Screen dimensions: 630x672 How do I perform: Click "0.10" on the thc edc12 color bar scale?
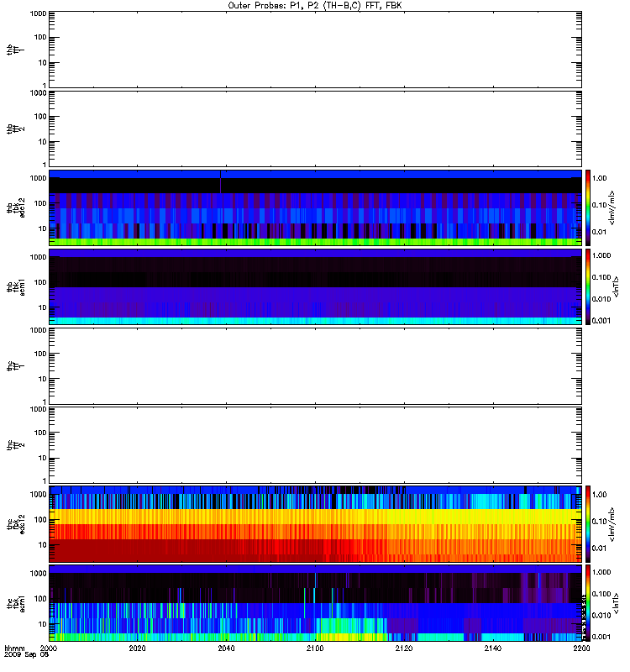(599, 522)
